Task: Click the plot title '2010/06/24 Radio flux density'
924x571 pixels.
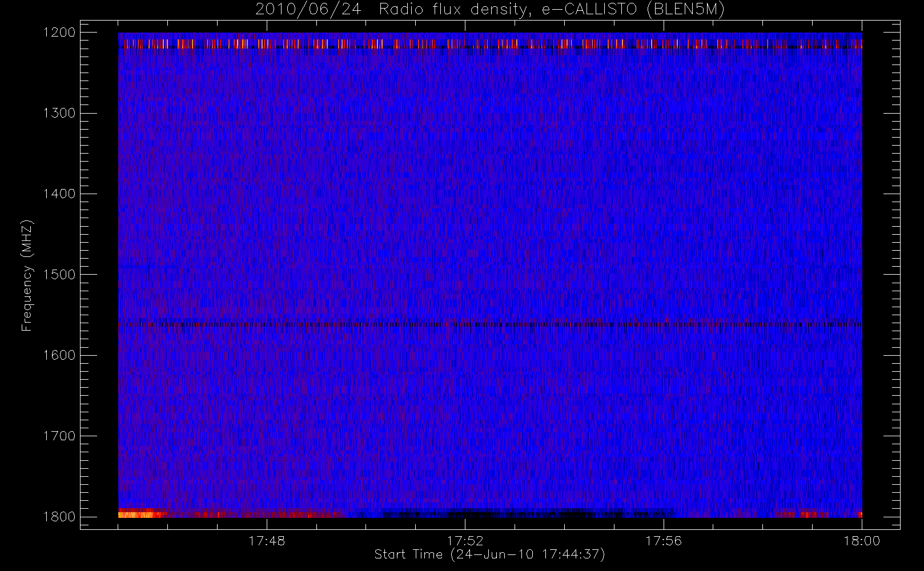Action: pos(392,10)
